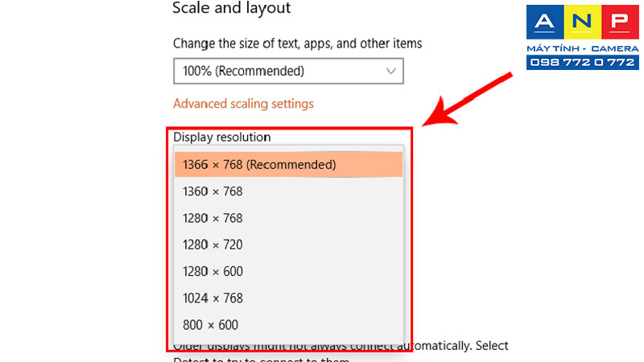Choose 1280 × 600 resolution entry
This screenshot has width=644, height=362.
[x=288, y=271]
